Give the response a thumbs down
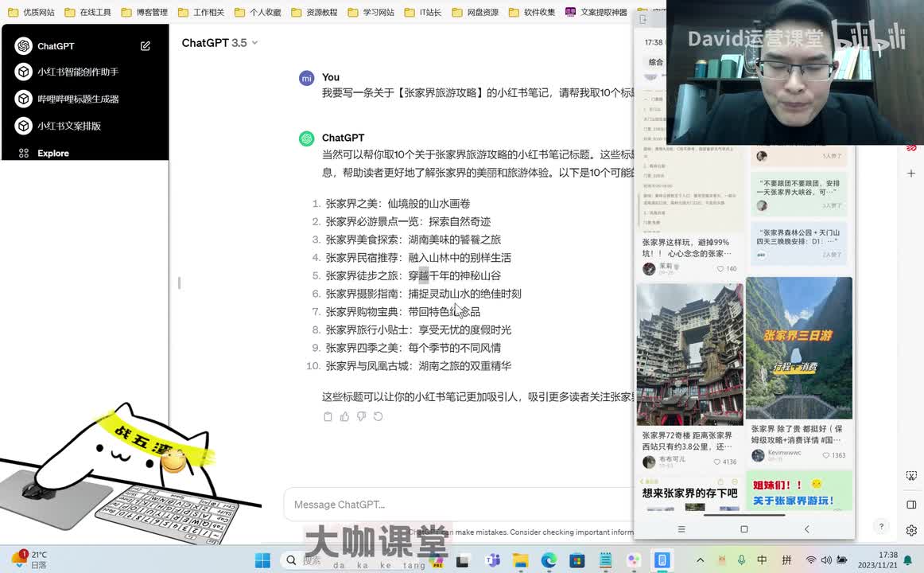Screen dimensions: 924x573 coord(361,416)
